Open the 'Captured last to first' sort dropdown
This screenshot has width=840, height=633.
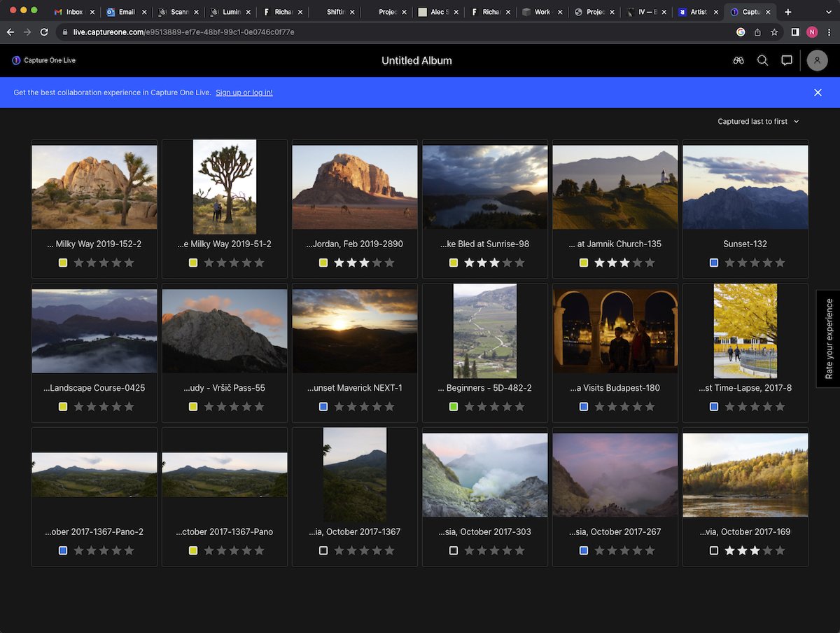click(x=757, y=121)
